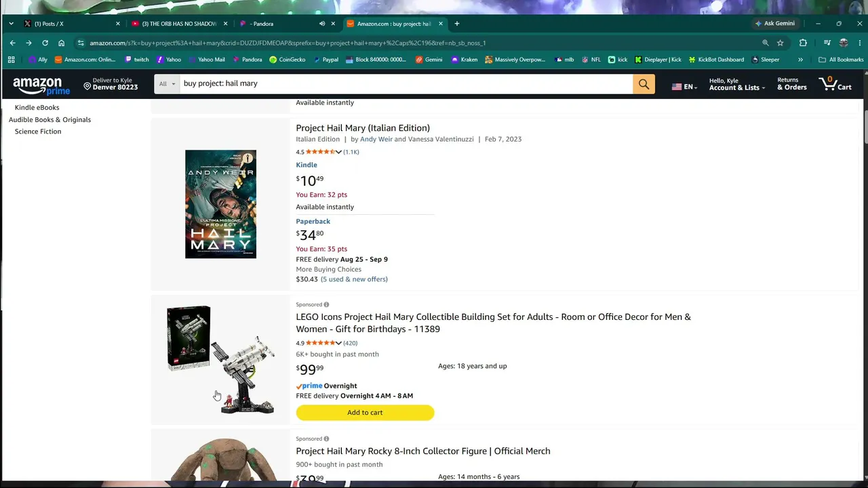Viewport: 868px width, 488px height.
Task: Open the Ally bookmark
Action: [x=38, y=60]
